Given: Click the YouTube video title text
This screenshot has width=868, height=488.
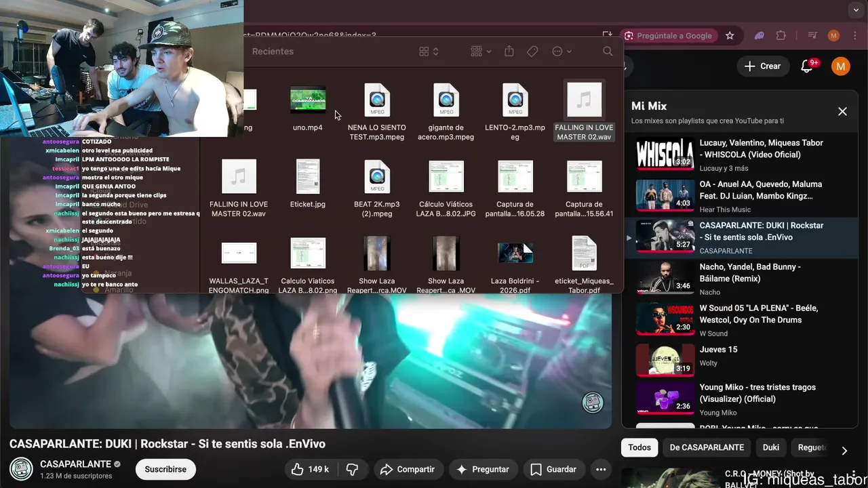Looking at the screenshot, I should click(167, 444).
